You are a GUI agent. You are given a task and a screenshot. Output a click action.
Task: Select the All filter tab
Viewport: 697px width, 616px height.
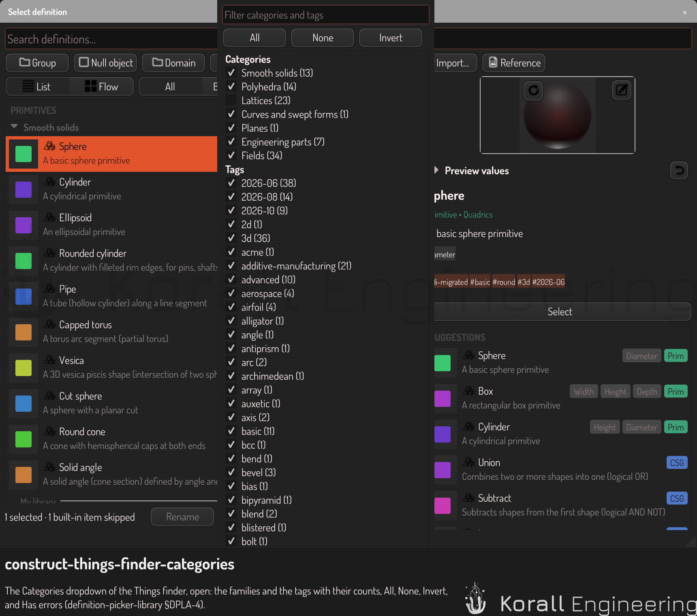[170, 86]
